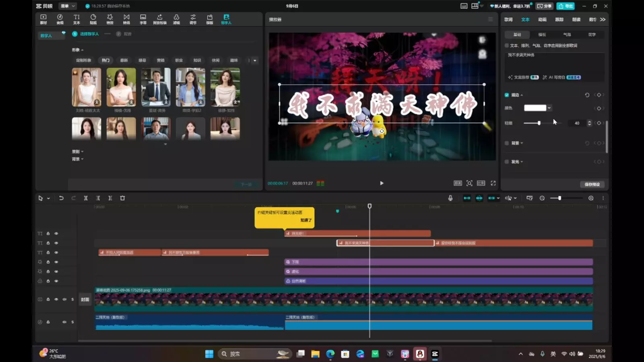Open the stroke color dropdown arrow

pyautogui.click(x=549, y=108)
